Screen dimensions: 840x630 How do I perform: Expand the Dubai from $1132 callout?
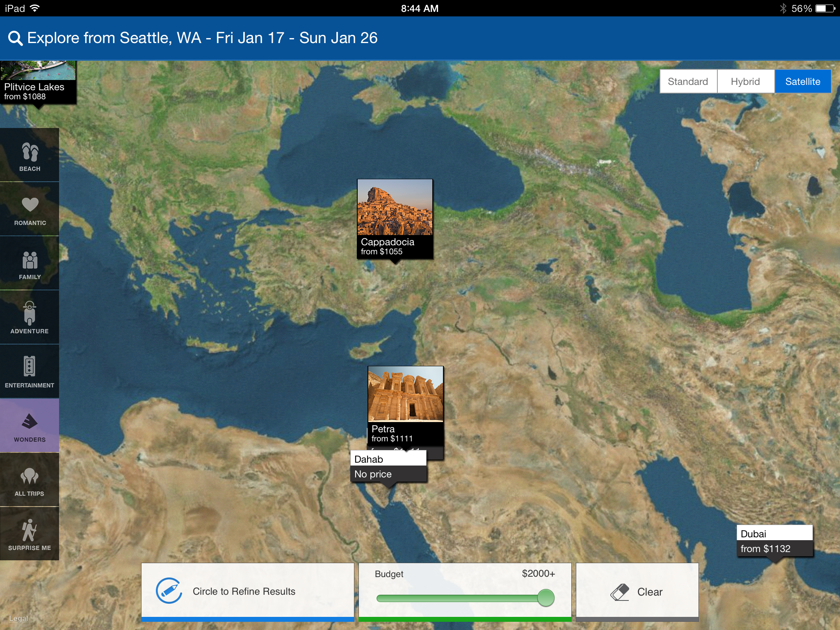click(774, 541)
